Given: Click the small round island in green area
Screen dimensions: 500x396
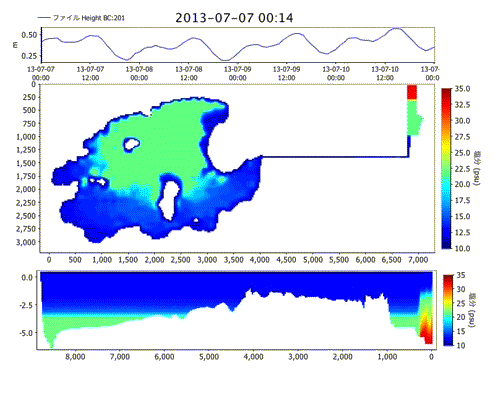Looking at the screenshot, I should 131,144.
